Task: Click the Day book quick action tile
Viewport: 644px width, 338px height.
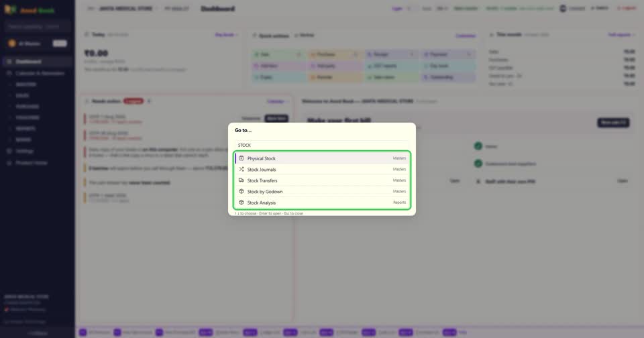Action: [x=448, y=66]
